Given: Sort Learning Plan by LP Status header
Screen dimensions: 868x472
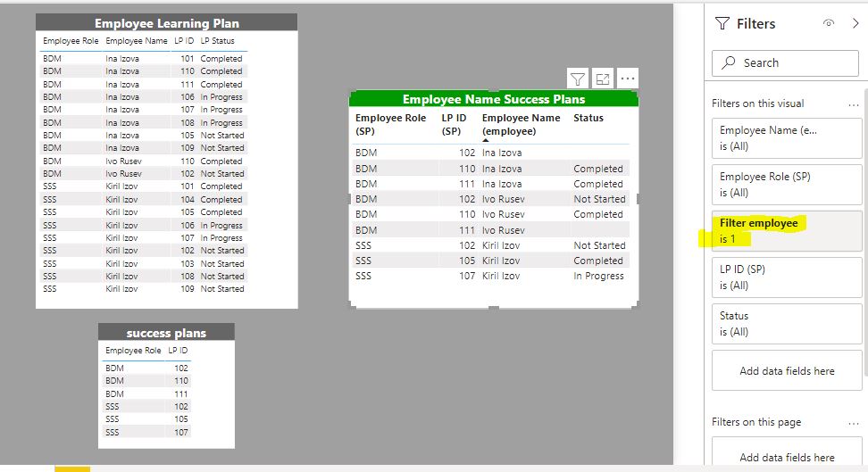Looking at the screenshot, I should point(217,41).
